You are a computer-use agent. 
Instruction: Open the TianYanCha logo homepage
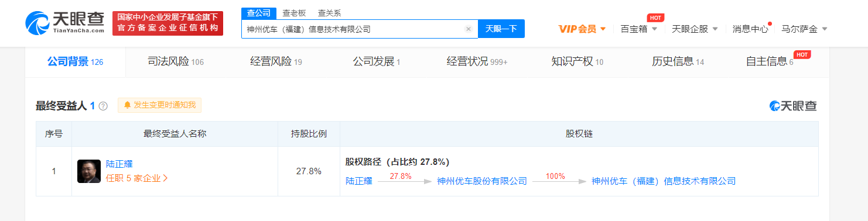[x=66, y=23]
